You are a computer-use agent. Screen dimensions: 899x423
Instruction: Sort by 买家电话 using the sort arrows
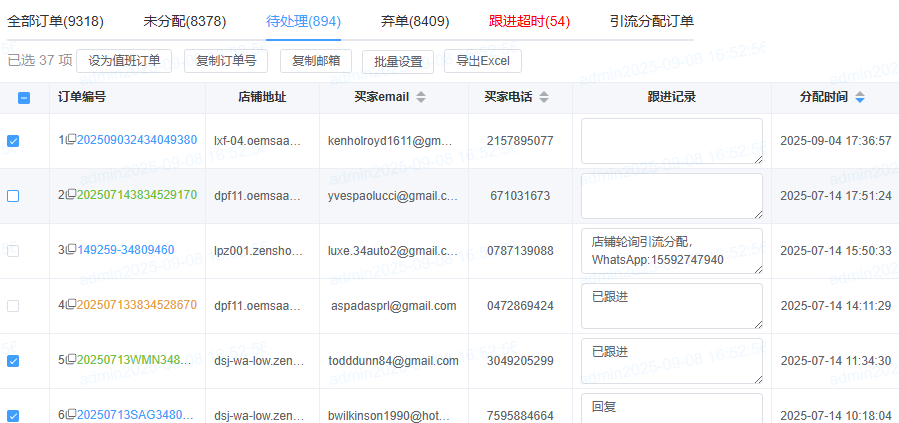tap(544, 98)
